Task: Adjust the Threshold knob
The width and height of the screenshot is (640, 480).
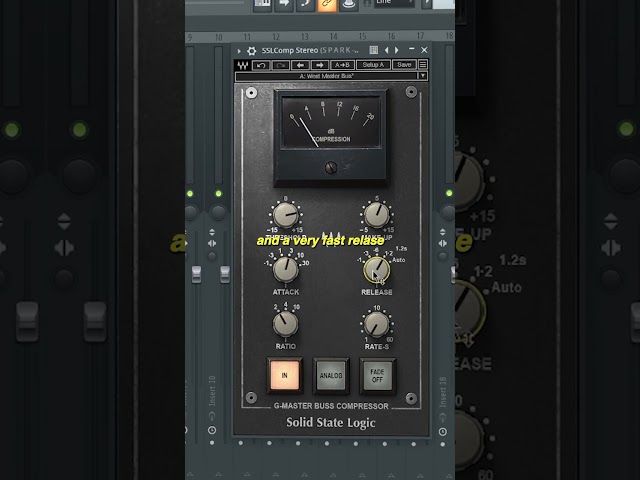Action: pos(285,215)
